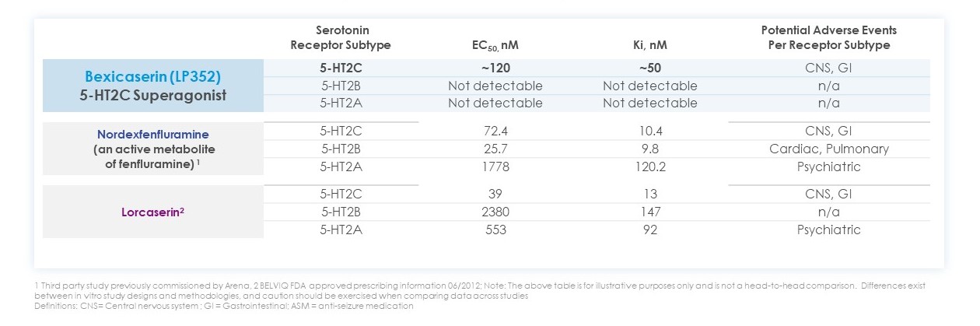980x326 pixels.
Task: Select Bexicaserin's ~50 Ki value
Action: pyautogui.click(x=649, y=68)
